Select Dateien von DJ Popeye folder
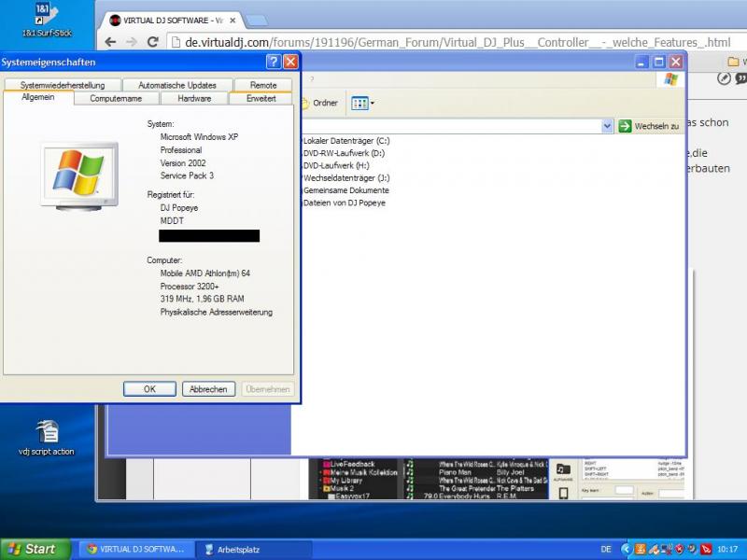The image size is (747, 560). (345, 203)
